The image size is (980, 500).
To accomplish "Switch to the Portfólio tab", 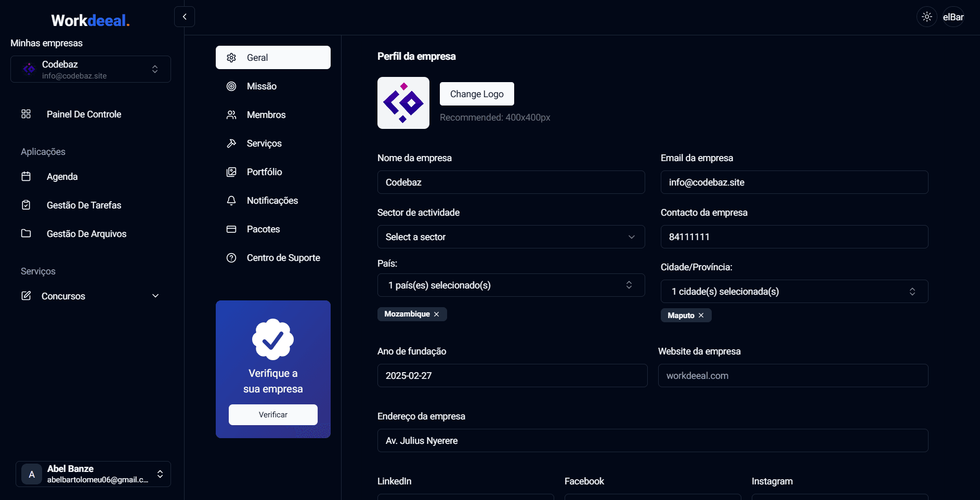I will click(273, 172).
